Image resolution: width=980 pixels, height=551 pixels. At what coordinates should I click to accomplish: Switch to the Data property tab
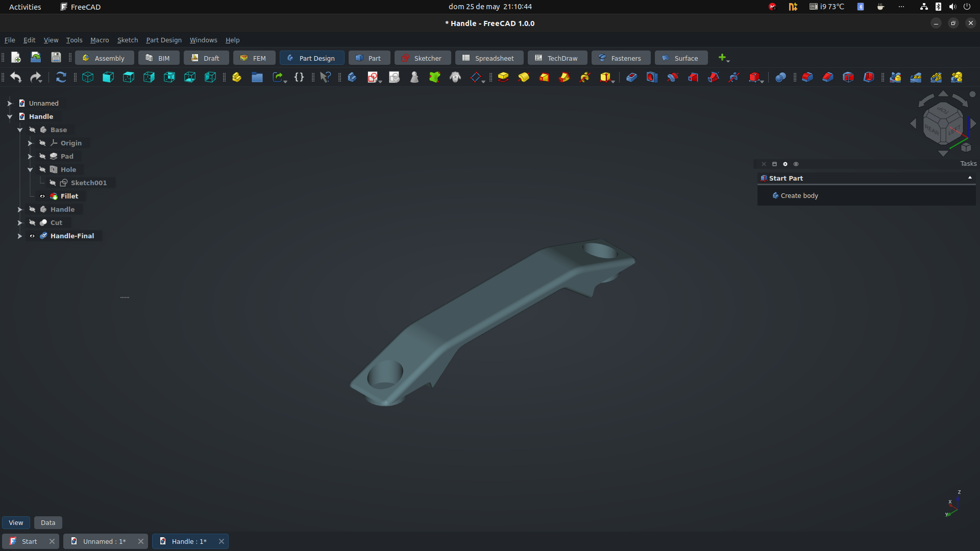48,522
